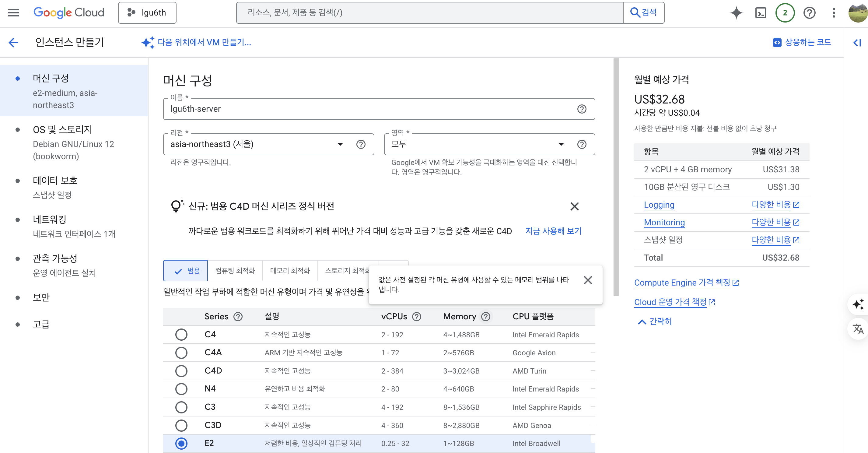
Task: Click 다음 위치에서 VM 만들기 link
Action: (x=196, y=43)
